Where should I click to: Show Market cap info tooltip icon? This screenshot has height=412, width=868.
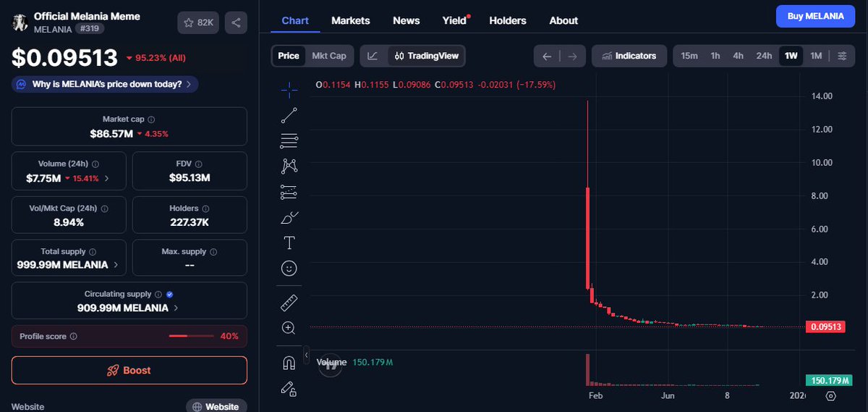click(x=151, y=119)
